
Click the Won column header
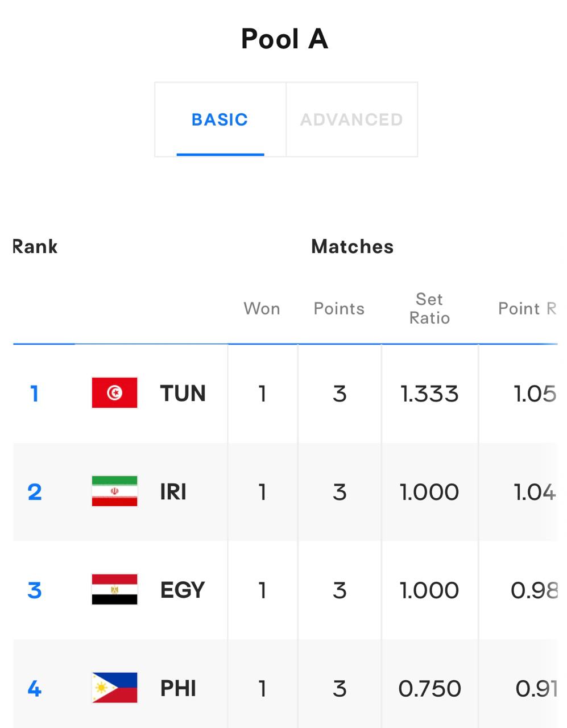tap(262, 308)
